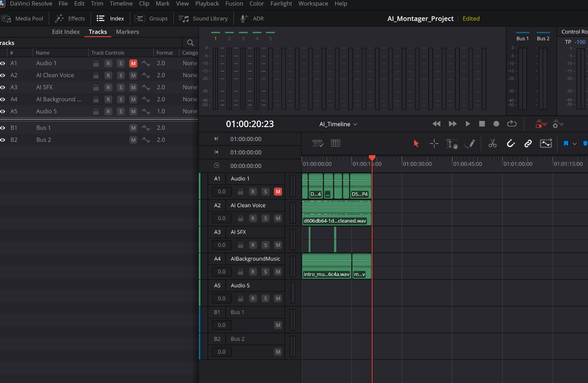Toggle loop playback
Viewport: 588px width, 383px height.
pyautogui.click(x=512, y=124)
